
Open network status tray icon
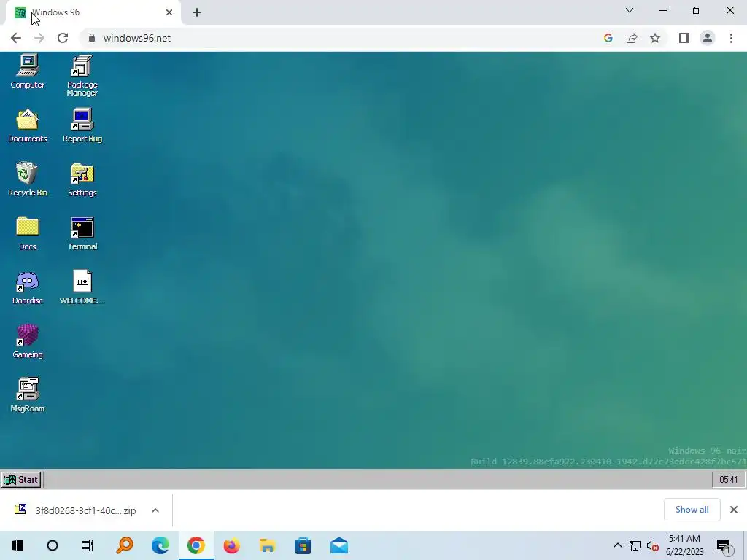pos(635,545)
